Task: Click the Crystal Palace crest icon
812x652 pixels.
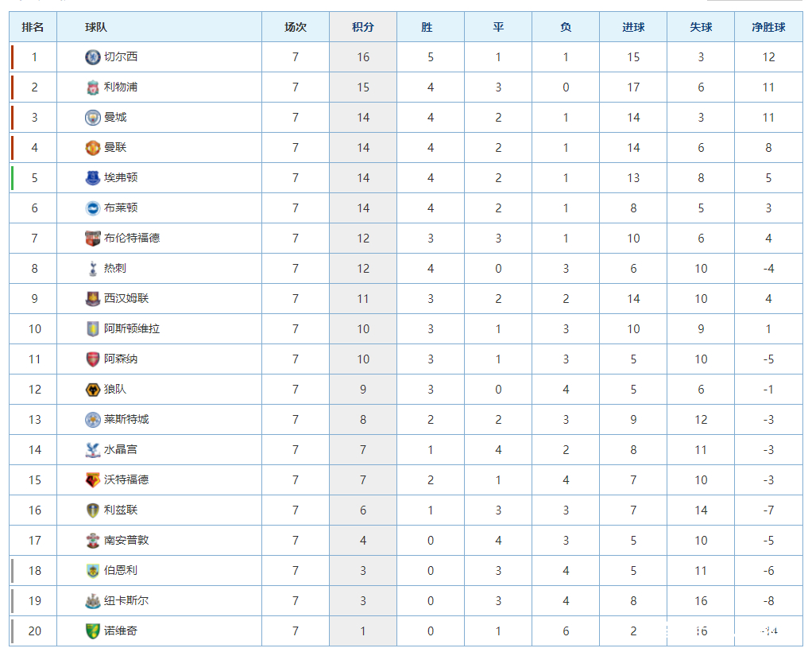Action: click(x=93, y=450)
